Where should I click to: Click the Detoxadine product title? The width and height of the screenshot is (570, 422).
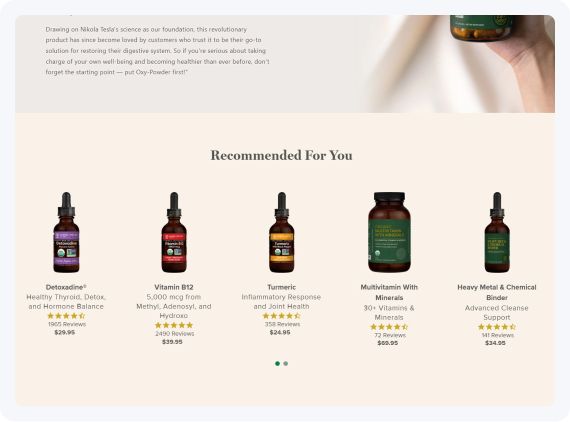[66, 287]
